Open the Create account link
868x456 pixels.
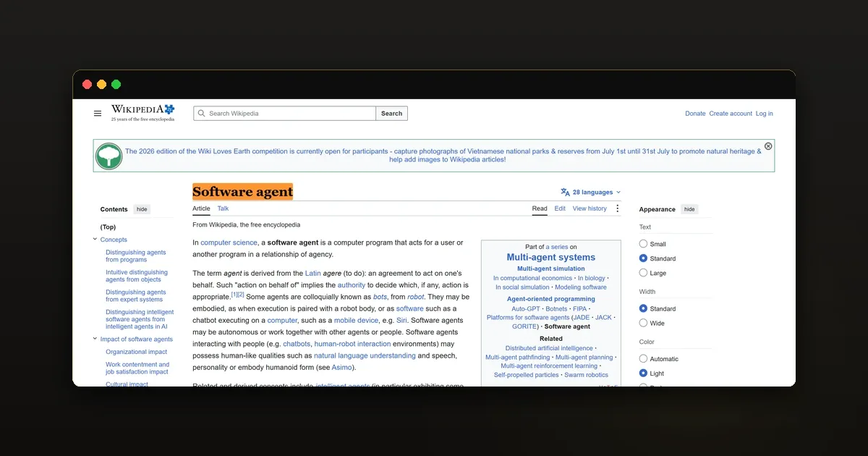(731, 114)
